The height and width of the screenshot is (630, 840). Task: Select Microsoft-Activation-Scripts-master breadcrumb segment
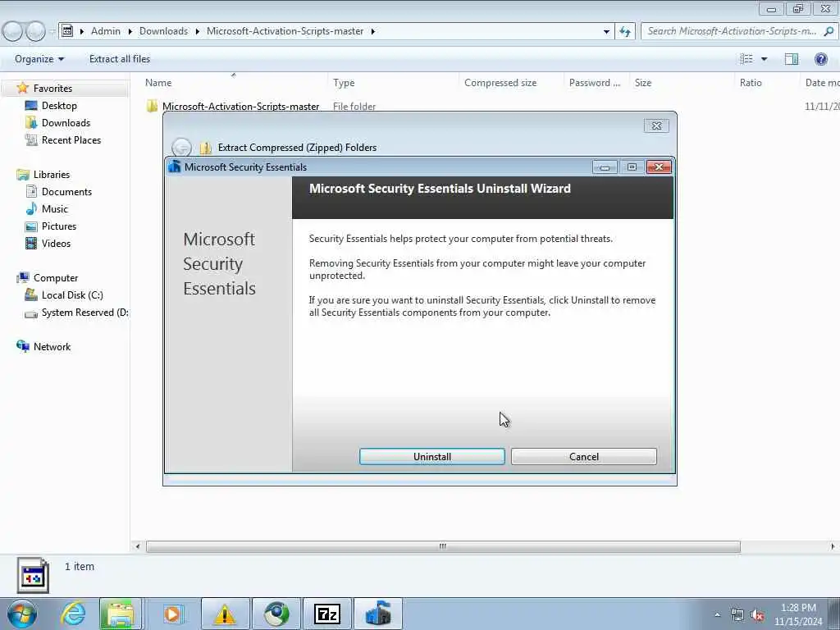[285, 31]
